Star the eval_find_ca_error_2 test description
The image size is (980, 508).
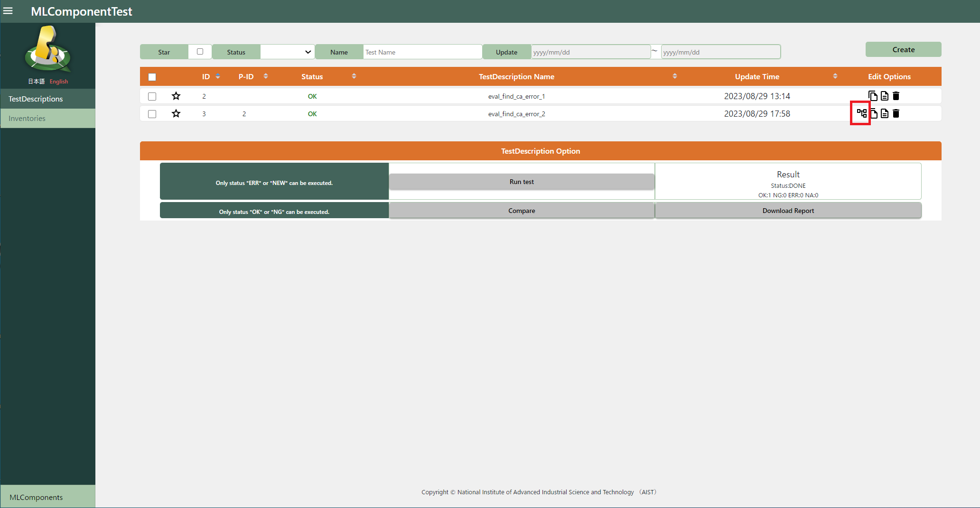click(x=176, y=114)
